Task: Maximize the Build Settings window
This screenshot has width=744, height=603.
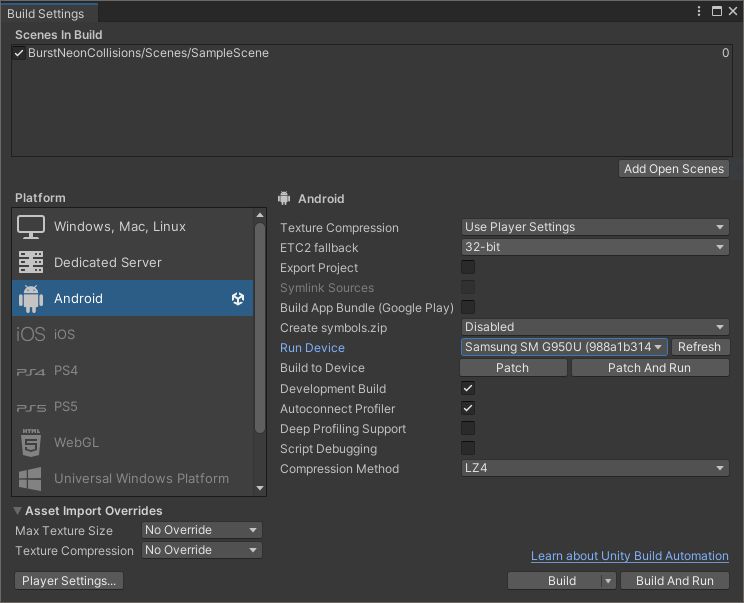Action: [717, 11]
